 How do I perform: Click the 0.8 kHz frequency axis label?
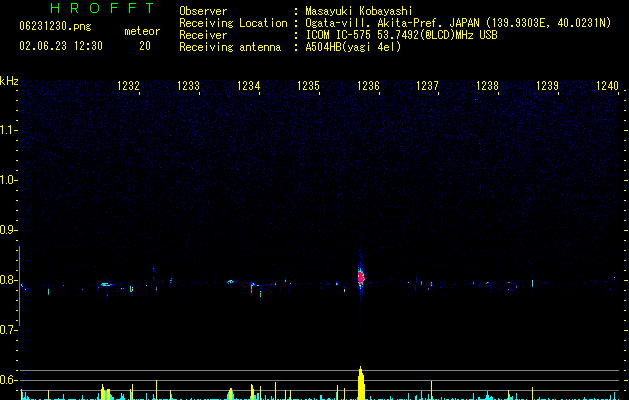click(8, 280)
